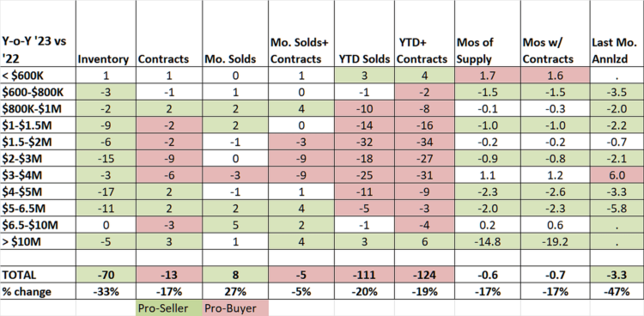The width and height of the screenshot is (644, 316).
Task: Click the Mos of Supply header
Action: coord(488,34)
